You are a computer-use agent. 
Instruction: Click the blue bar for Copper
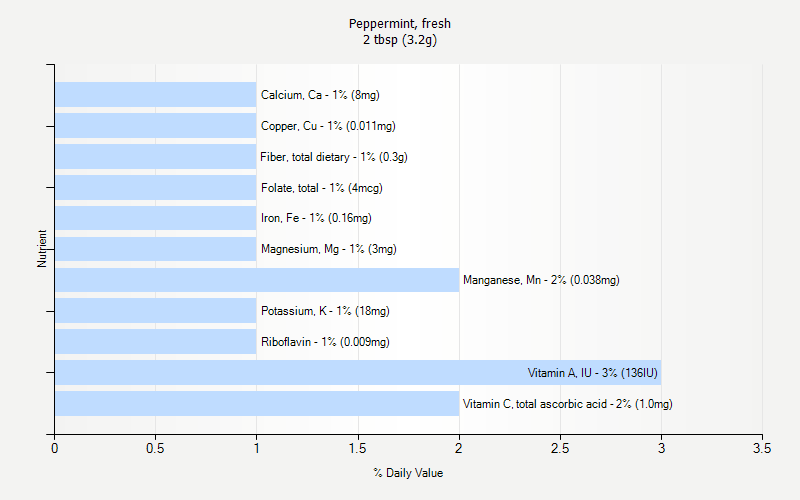156,126
